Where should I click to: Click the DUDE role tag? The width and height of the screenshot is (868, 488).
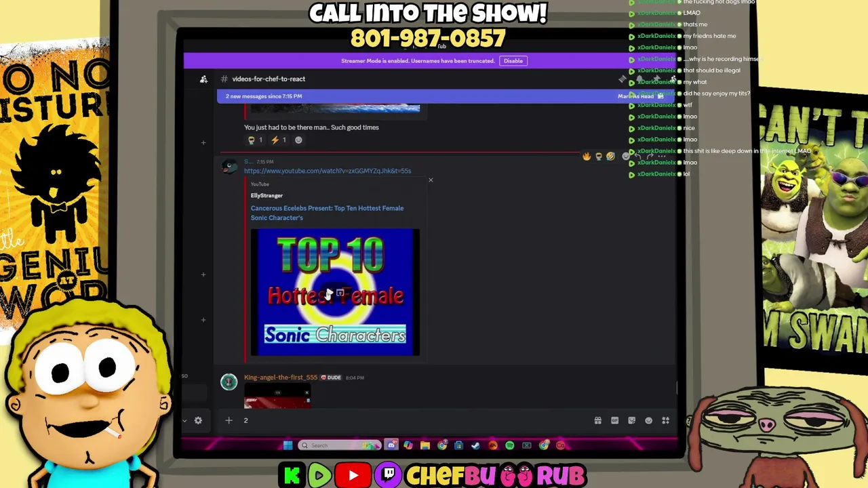point(331,378)
